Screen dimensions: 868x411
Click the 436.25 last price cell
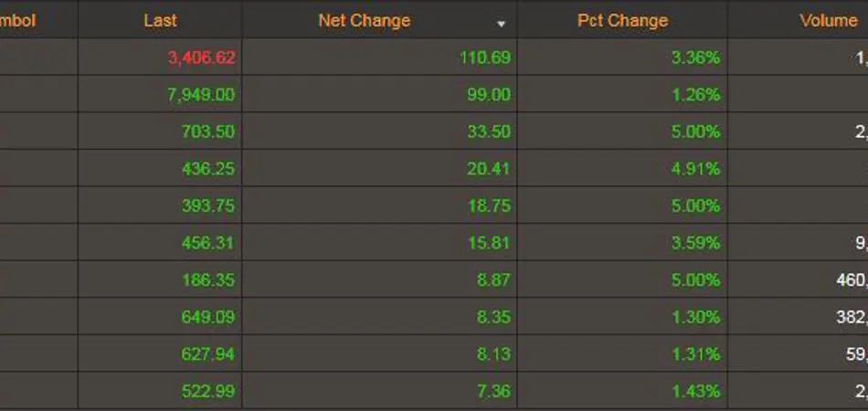(207, 169)
